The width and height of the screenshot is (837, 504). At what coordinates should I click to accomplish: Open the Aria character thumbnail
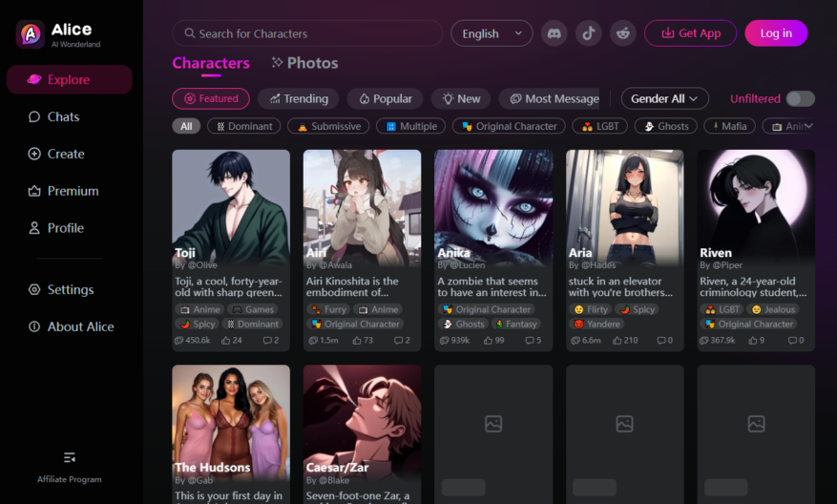624,207
